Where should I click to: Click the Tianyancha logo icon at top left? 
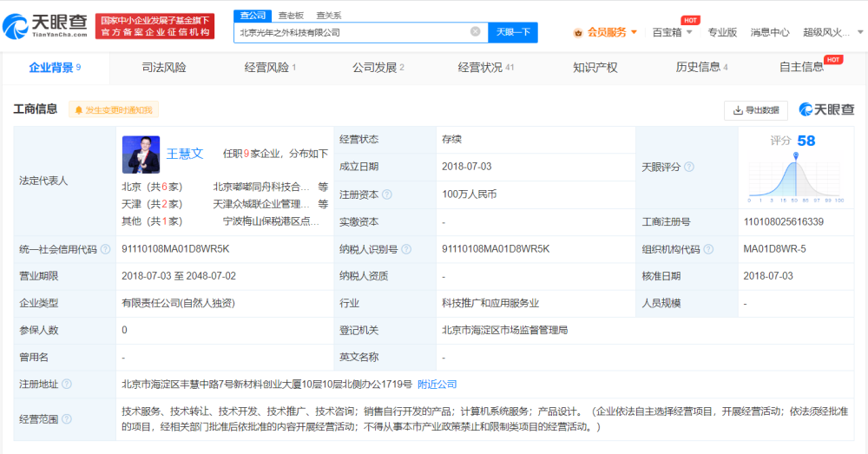(15, 26)
